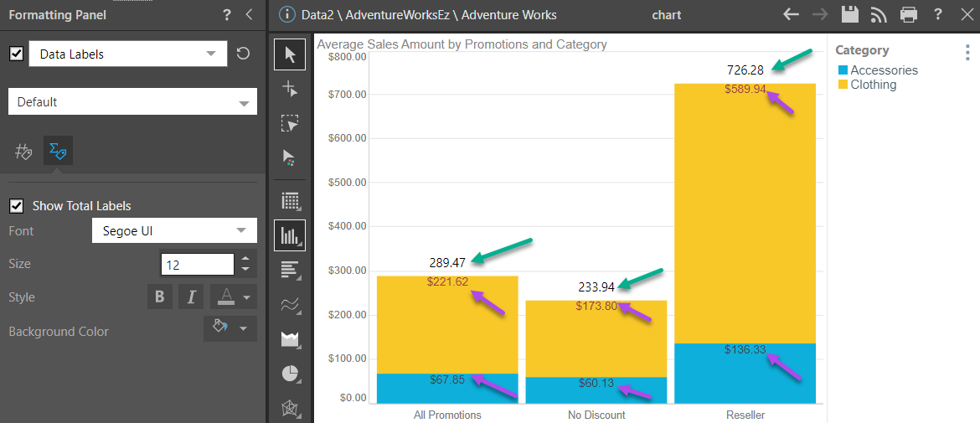Expand the Default preset dropdown
This screenshot has width=980, height=423.
point(132,102)
